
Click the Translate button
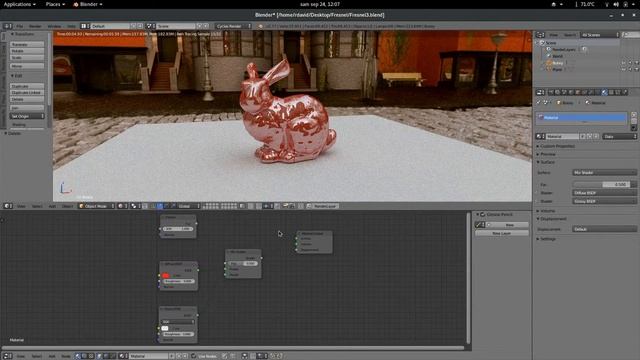point(27,44)
